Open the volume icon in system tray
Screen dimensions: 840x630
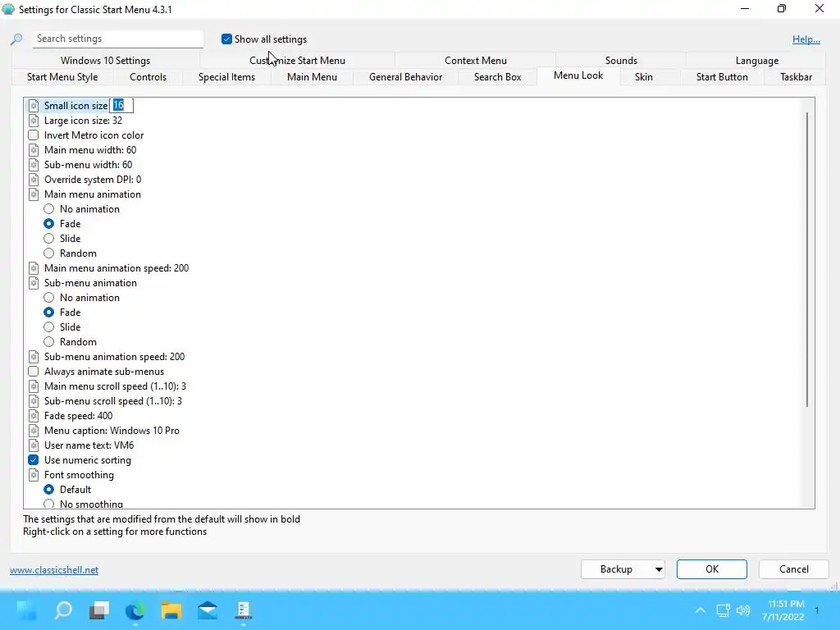click(x=743, y=610)
